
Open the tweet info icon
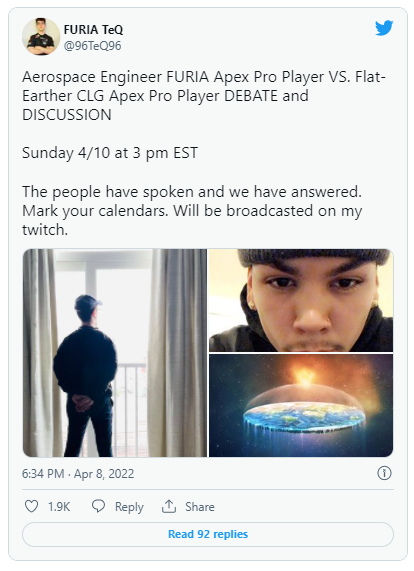point(384,473)
